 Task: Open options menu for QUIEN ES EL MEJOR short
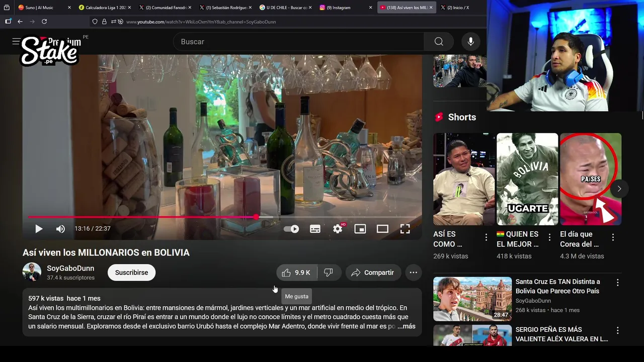click(x=549, y=237)
